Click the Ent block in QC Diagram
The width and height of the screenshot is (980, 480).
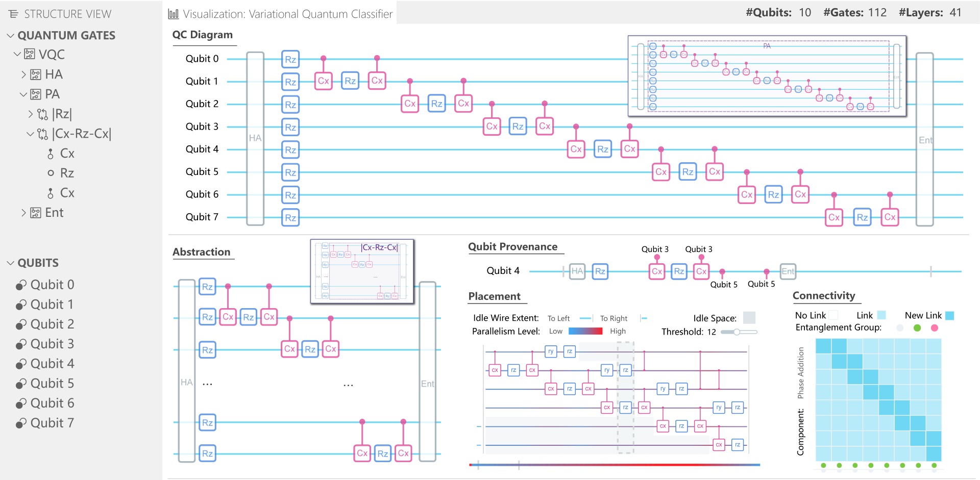click(x=925, y=139)
